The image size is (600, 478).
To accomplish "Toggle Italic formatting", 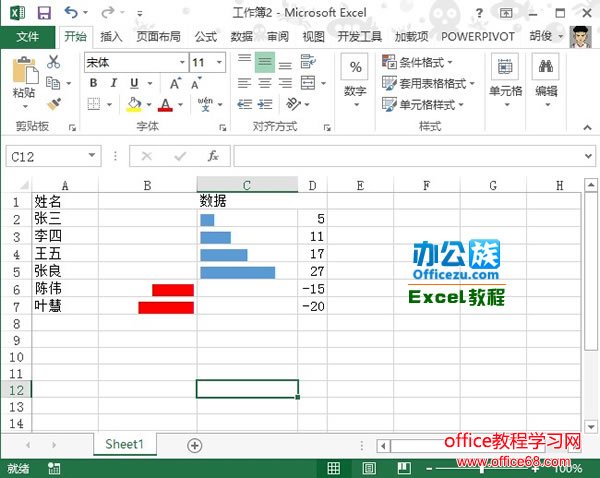I will 113,83.
